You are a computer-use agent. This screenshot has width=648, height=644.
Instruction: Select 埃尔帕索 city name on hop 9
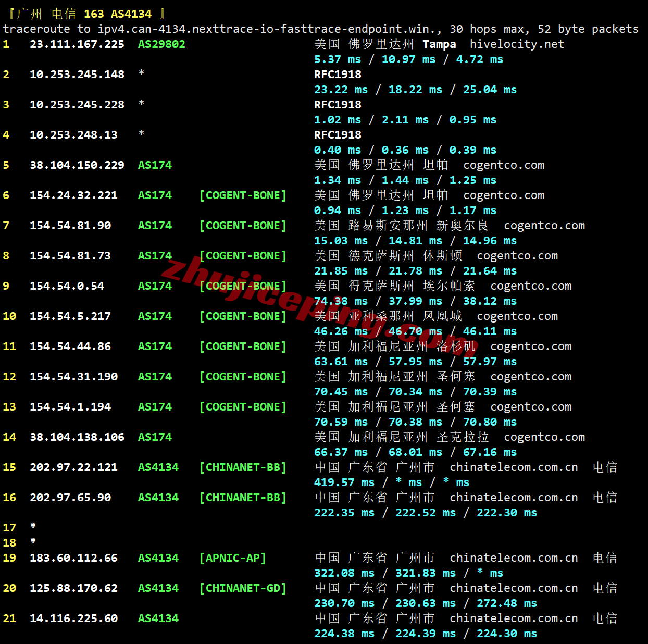449,286
